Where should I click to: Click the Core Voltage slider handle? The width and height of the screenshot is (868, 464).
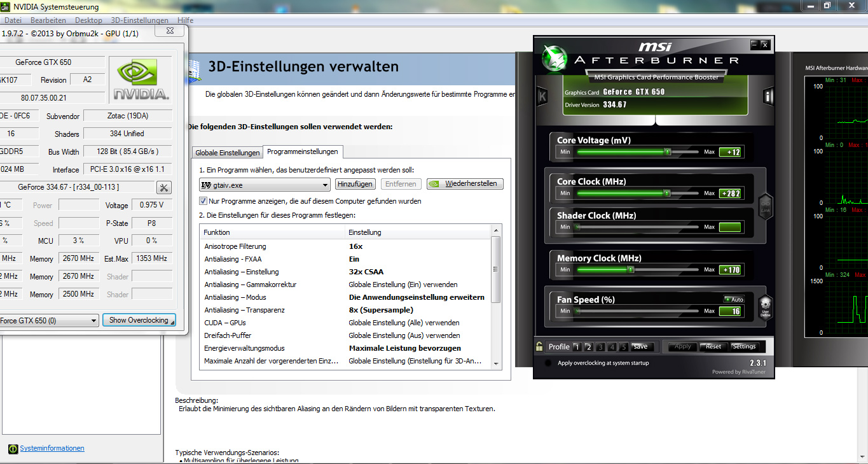667,152
